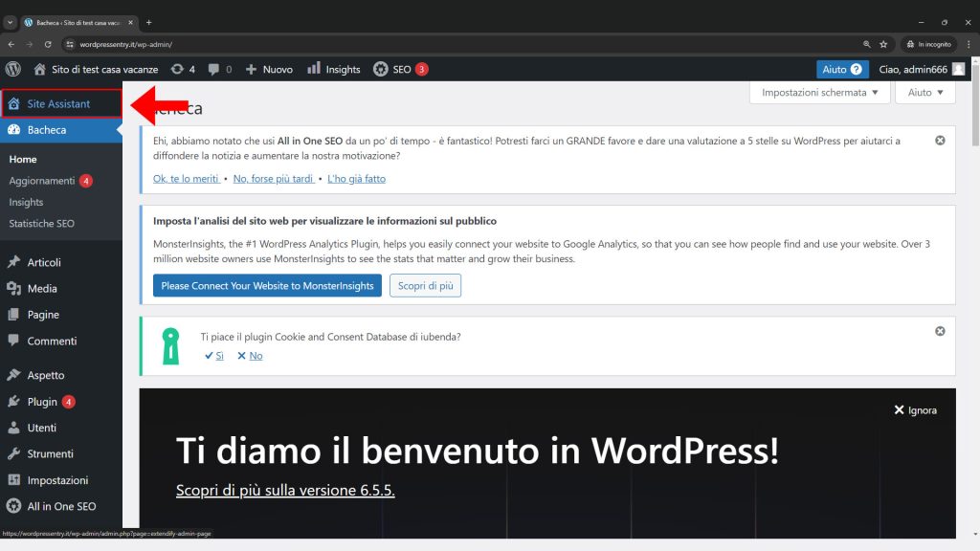The image size is (980, 551).
Task: Click the Aspetto paintbrush icon
Action: pyautogui.click(x=13, y=375)
